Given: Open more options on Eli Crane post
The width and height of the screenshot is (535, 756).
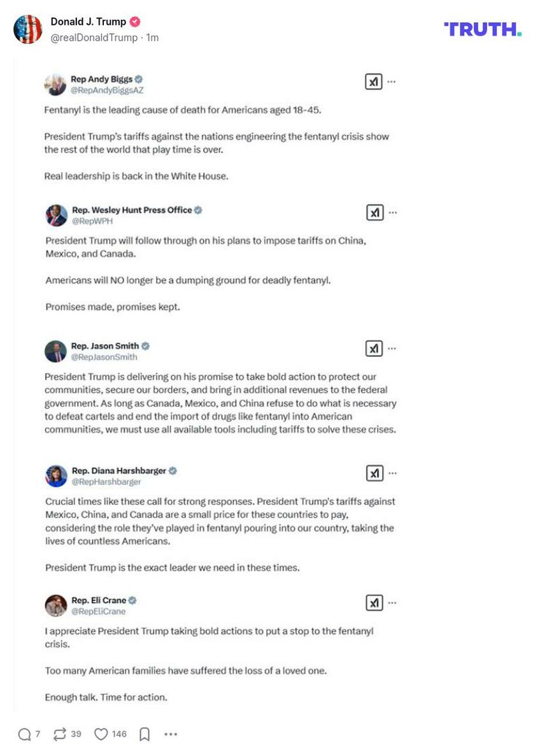Looking at the screenshot, I should coord(393,602).
